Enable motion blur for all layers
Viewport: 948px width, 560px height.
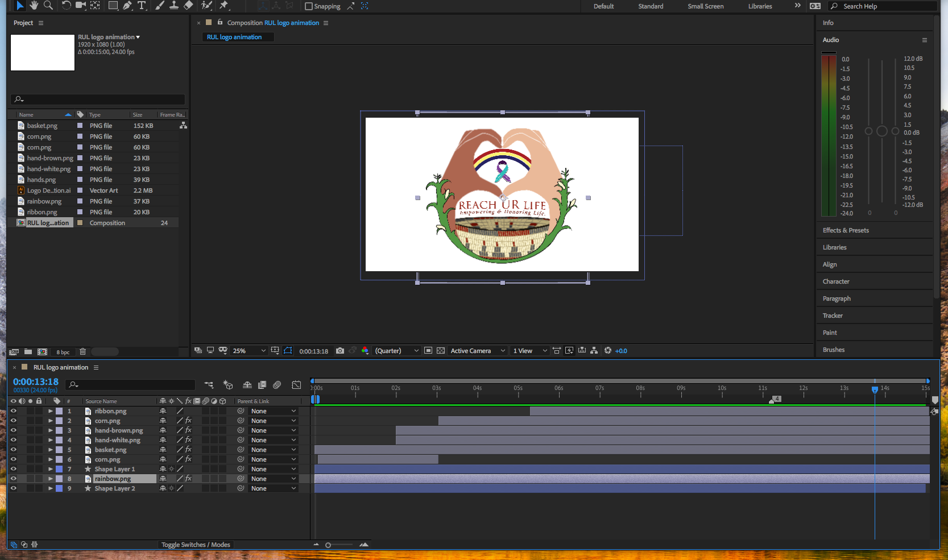[277, 385]
